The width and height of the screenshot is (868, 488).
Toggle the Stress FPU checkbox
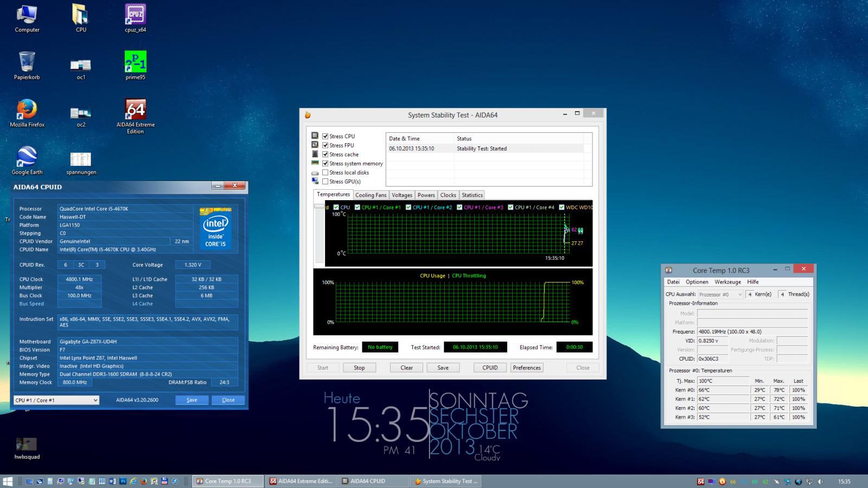coord(325,145)
